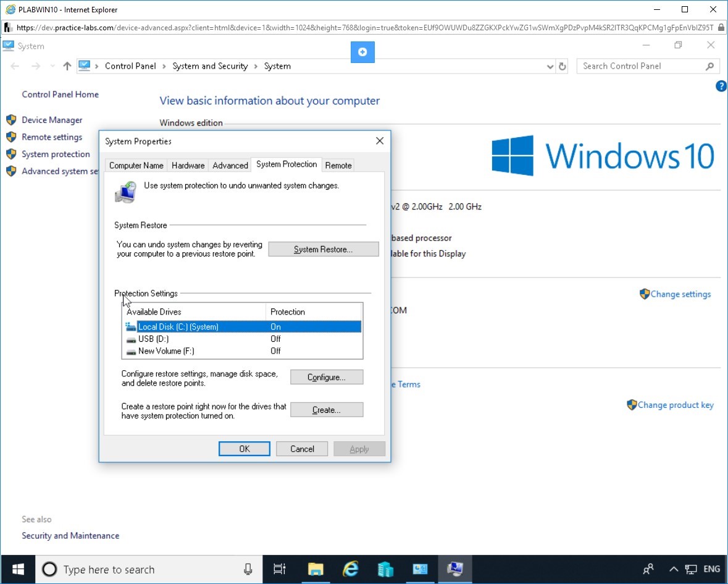
Task: Click browser address bar URL
Action: 365,28
